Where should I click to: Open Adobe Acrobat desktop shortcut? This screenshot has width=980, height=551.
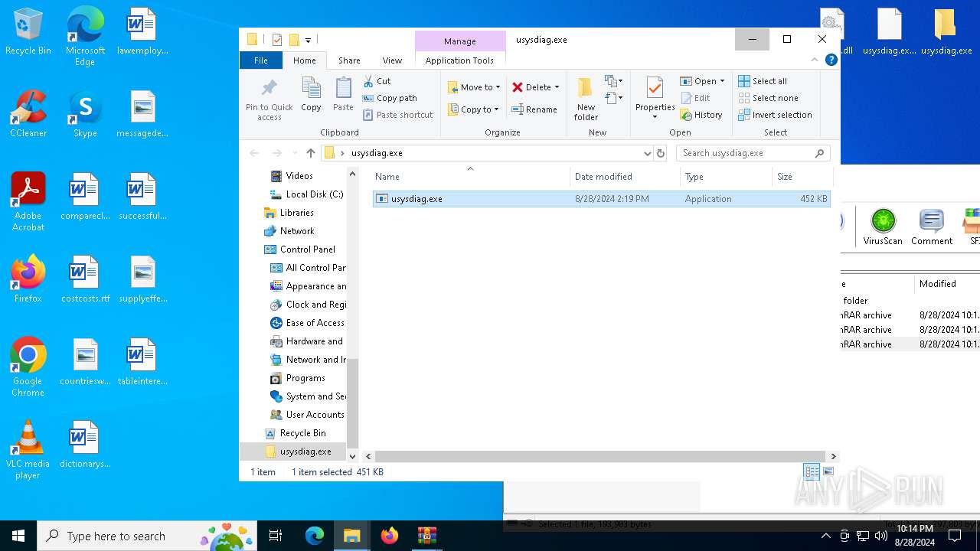28,202
